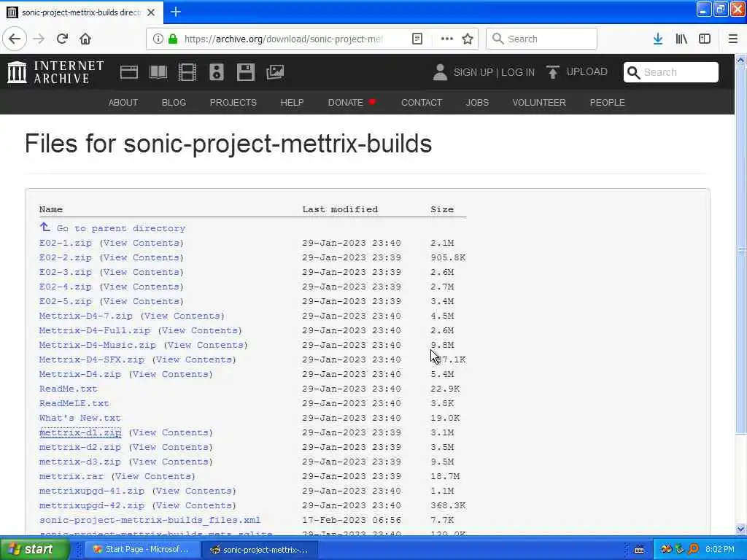The image size is (747, 560).
Task: Show site information icon in address bar
Action: [x=158, y=39]
